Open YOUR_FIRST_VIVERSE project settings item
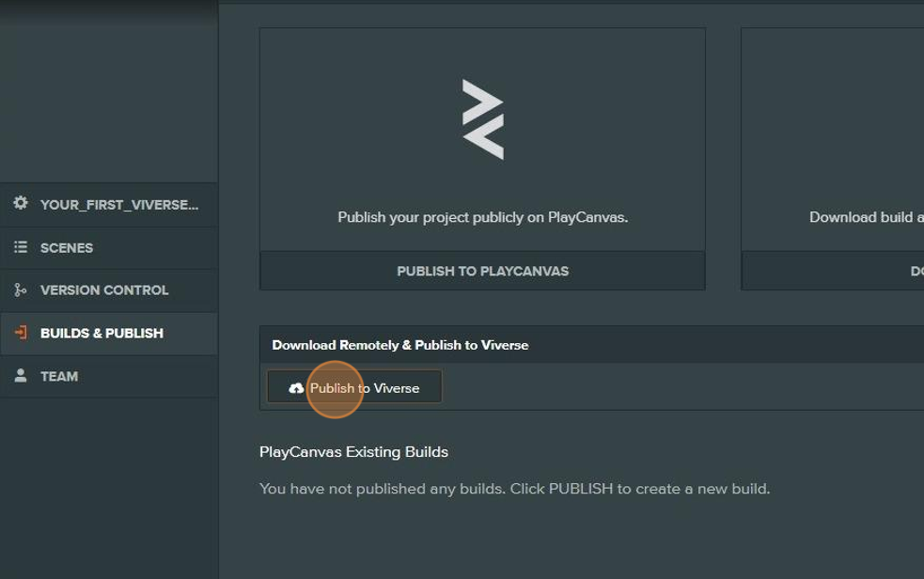Image resolution: width=924 pixels, height=579 pixels. pyautogui.click(x=118, y=205)
